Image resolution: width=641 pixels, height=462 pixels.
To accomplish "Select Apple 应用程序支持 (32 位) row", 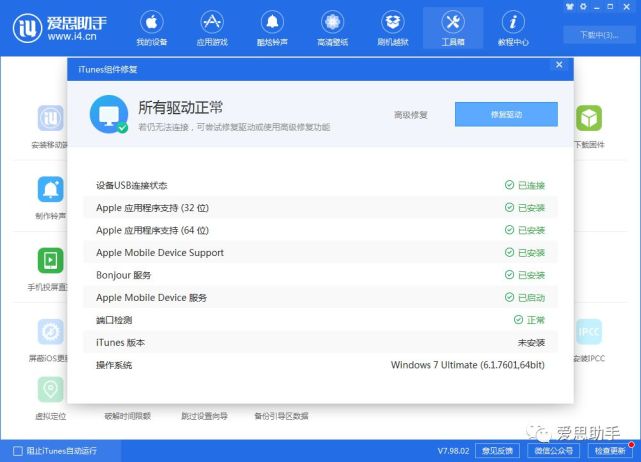I will (x=320, y=208).
